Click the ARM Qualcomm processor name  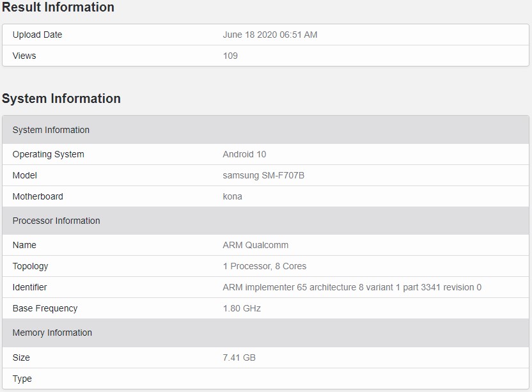pos(256,245)
